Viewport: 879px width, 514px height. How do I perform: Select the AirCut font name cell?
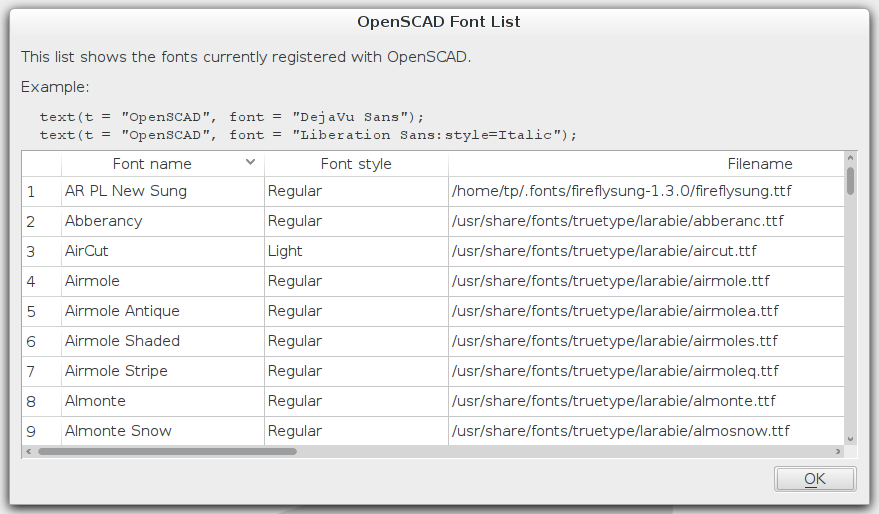(x=163, y=252)
